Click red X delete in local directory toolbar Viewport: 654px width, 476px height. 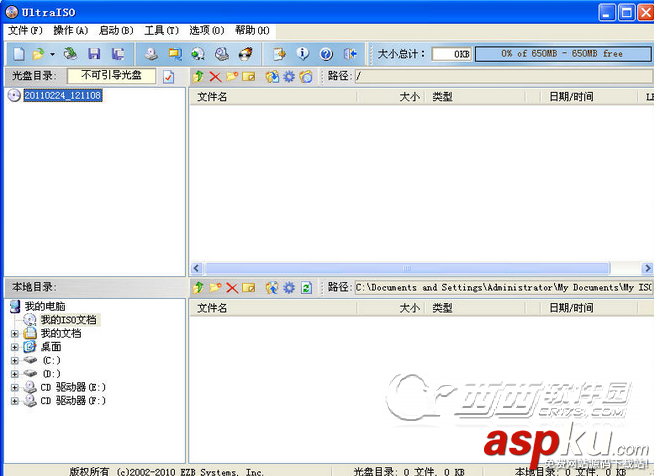(x=232, y=288)
